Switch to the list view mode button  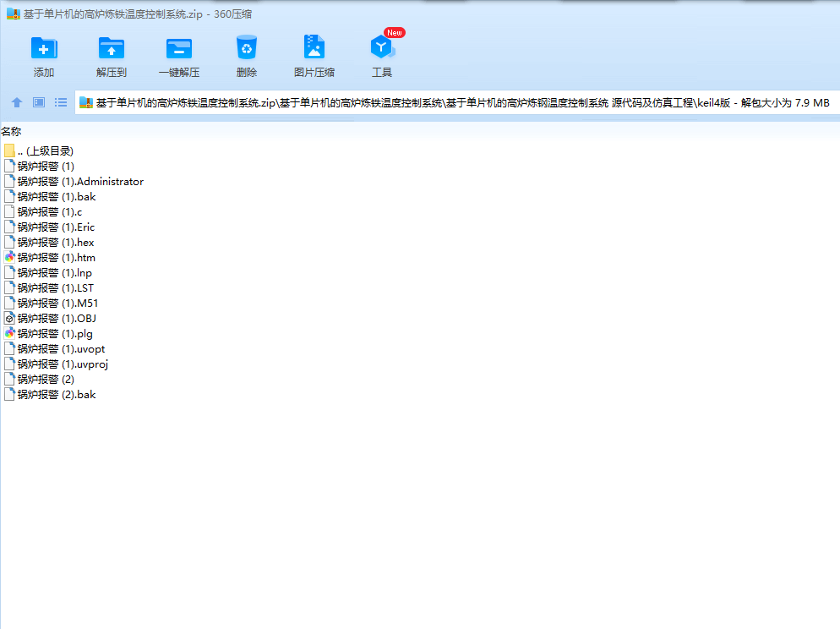coord(61,102)
